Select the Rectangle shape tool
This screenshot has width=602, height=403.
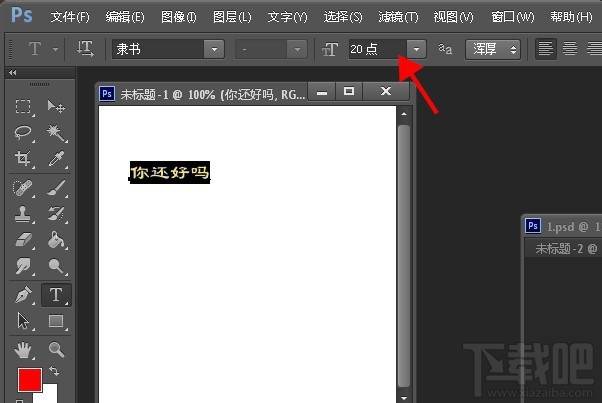[x=56, y=321]
